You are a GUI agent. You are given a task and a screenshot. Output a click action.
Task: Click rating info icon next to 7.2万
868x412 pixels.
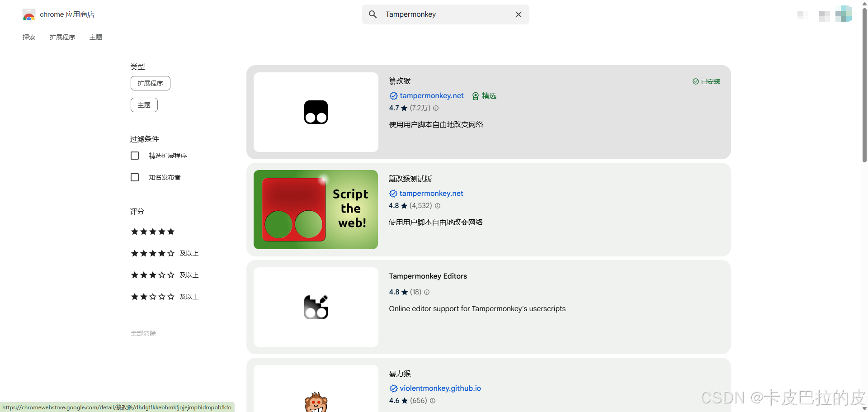[436, 108]
